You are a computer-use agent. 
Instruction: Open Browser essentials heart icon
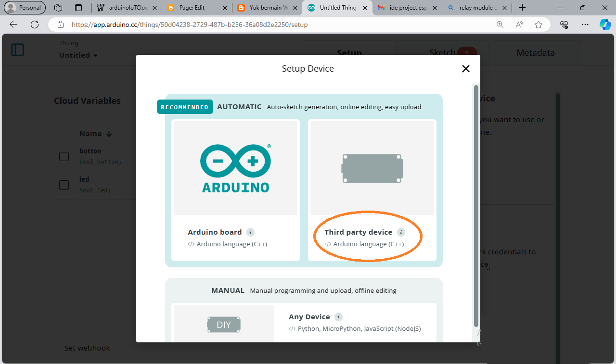click(565, 25)
